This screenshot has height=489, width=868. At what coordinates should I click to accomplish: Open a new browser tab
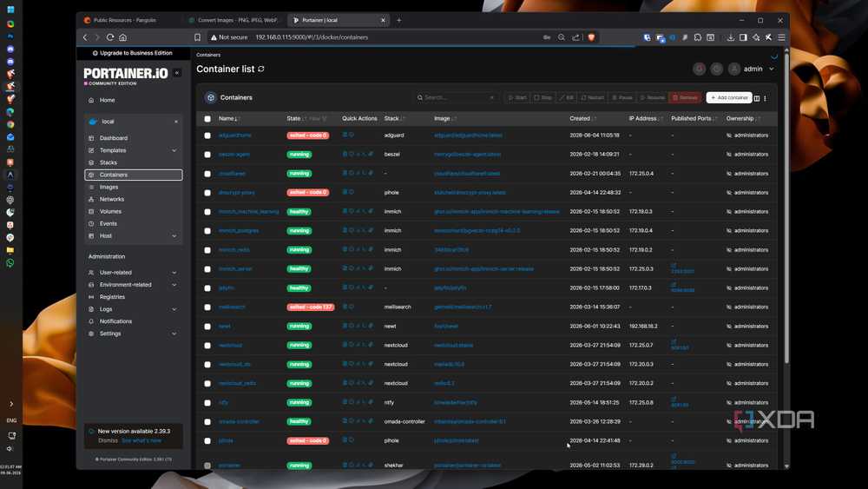399,20
